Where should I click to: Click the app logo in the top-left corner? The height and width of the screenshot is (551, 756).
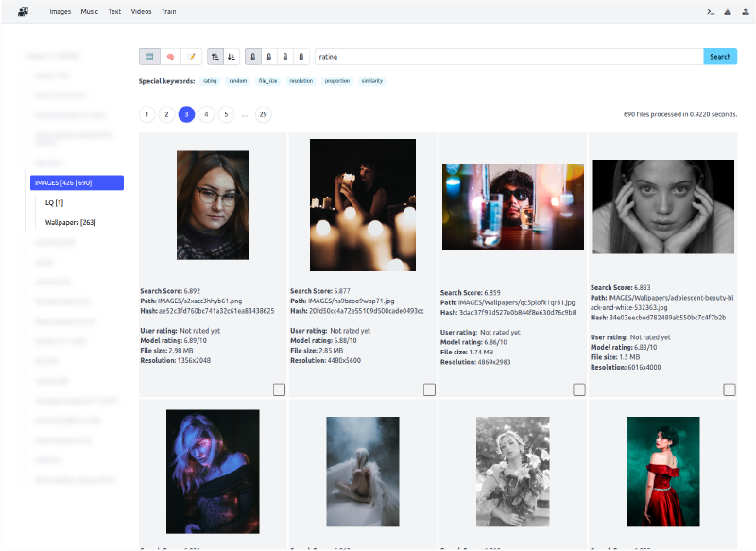tap(23, 11)
